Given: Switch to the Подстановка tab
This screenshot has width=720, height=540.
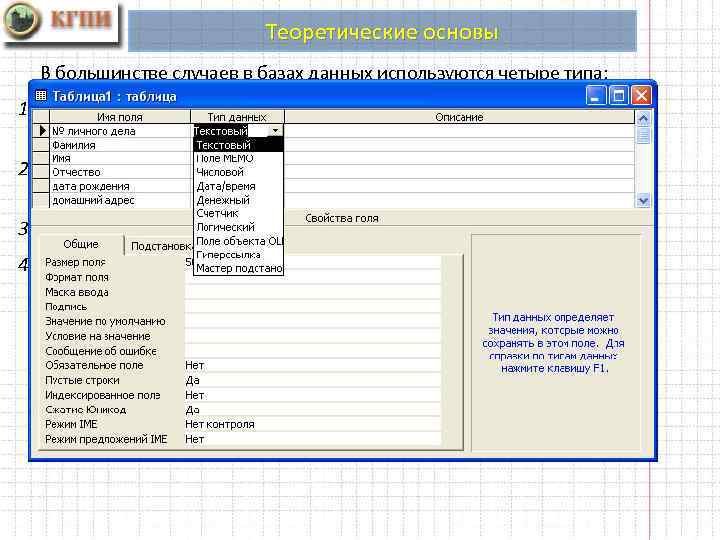Looking at the screenshot, I should [x=160, y=247].
